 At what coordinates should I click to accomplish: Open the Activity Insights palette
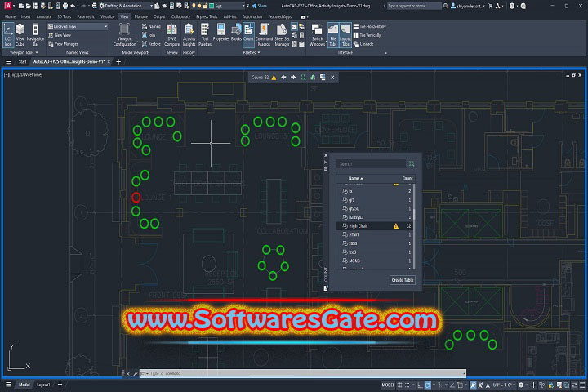tap(189, 34)
